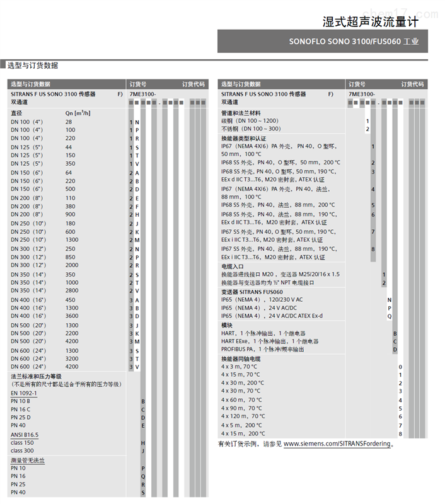
Task: Click the Qn value '2800' for DN 350
Action: tap(72, 290)
